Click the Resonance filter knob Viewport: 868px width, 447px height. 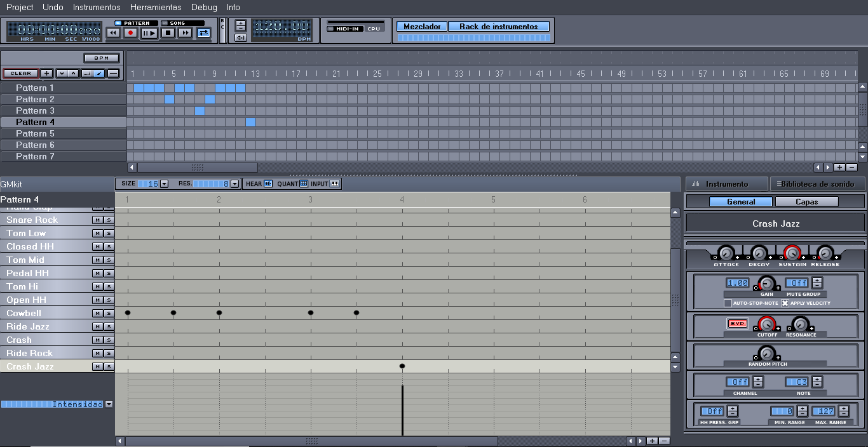pos(801,324)
